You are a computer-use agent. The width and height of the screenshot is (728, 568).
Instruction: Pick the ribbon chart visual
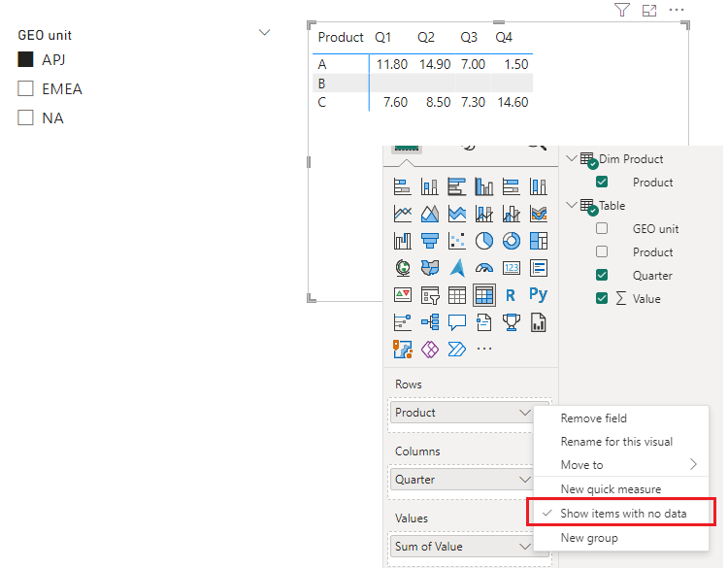point(539,214)
